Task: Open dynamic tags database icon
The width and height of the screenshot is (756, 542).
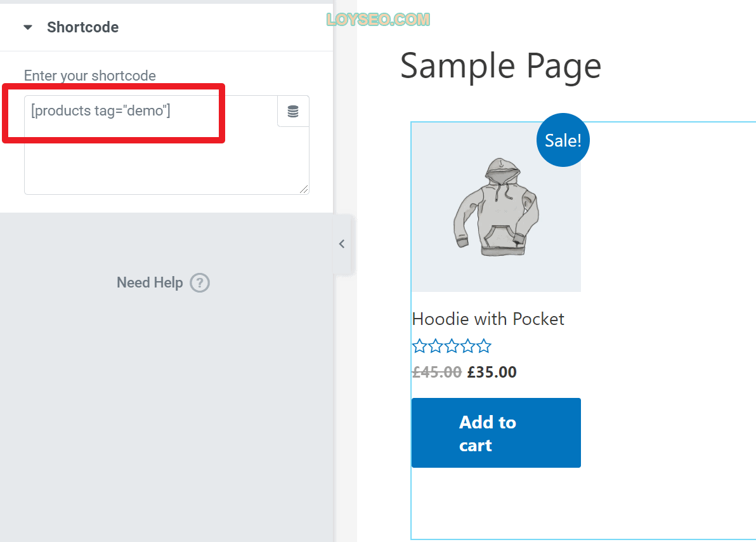Action: [292, 112]
